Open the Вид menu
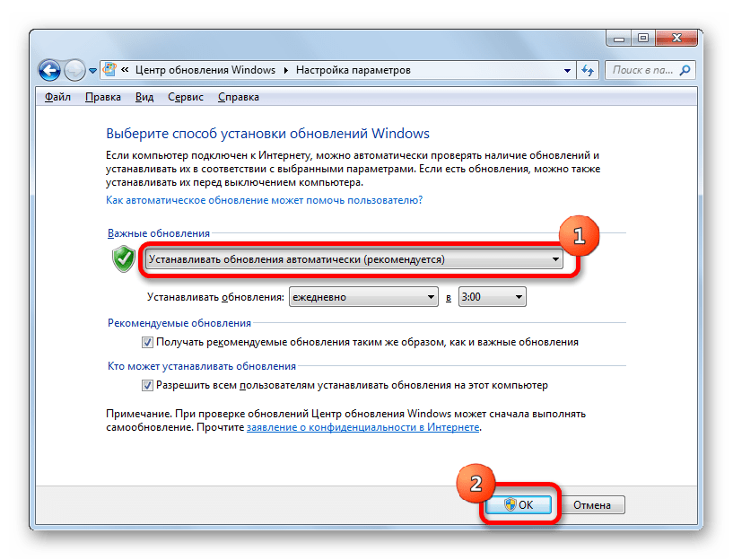 pyautogui.click(x=144, y=97)
